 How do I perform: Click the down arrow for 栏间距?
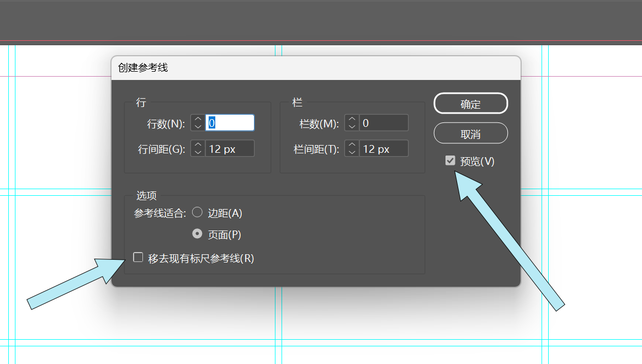click(x=352, y=152)
